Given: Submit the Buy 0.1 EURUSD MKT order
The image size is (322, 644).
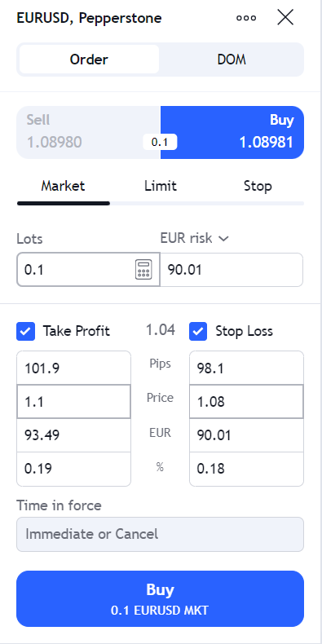Looking at the screenshot, I should [160, 599].
